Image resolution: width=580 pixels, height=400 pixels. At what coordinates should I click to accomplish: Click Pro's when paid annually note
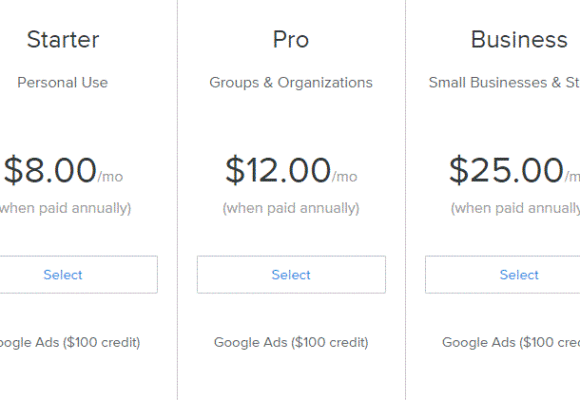pyautogui.click(x=291, y=208)
